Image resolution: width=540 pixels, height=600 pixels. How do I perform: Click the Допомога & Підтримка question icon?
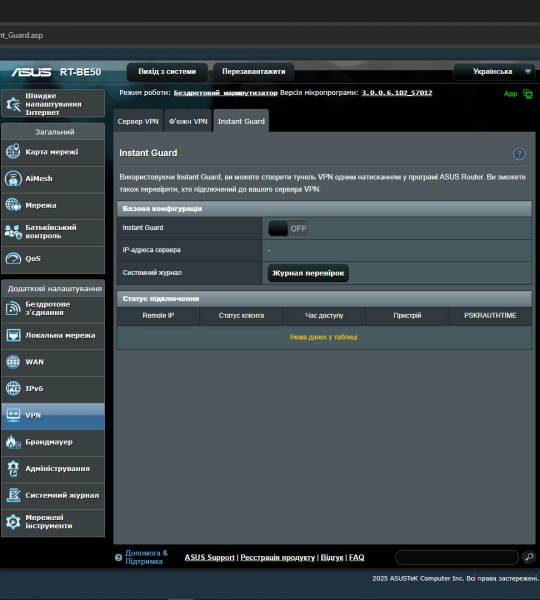tap(118, 558)
